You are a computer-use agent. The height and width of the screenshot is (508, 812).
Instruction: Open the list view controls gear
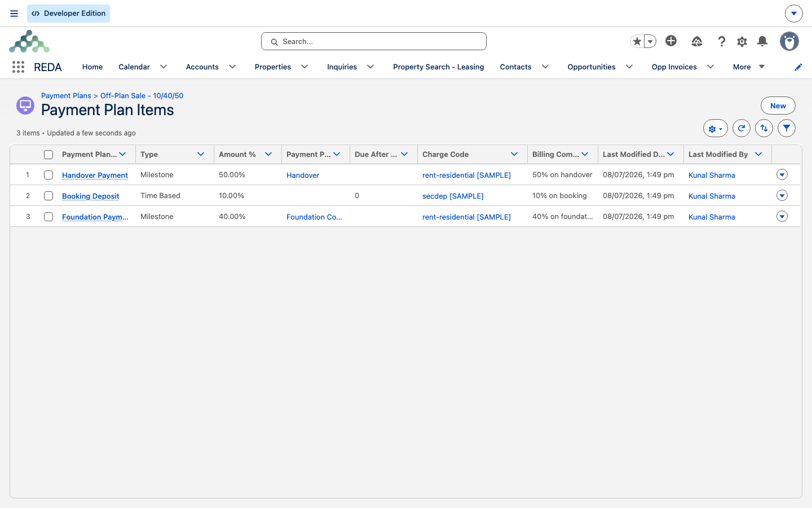[x=716, y=129]
